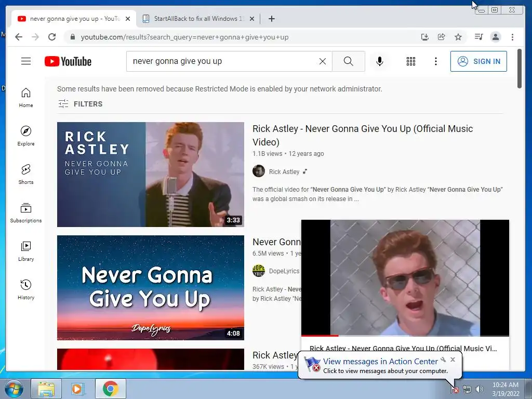Open the volume tray icon

(x=479, y=389)
